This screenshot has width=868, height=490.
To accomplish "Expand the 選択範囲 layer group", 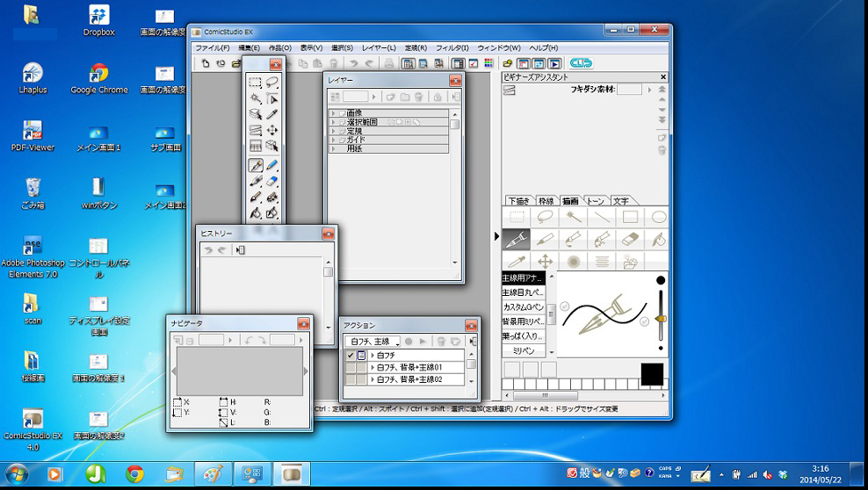I will [333, 122].
